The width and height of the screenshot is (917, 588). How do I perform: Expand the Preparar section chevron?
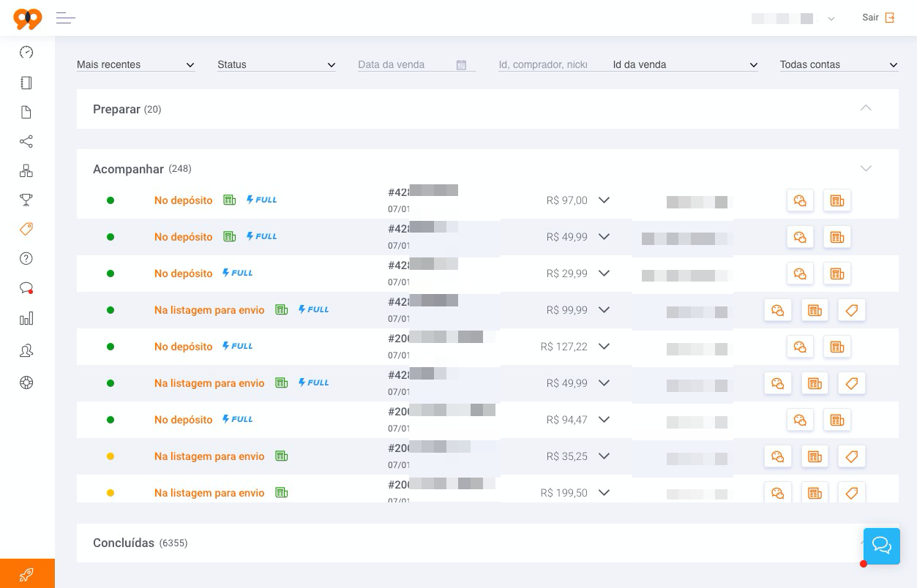866,108
